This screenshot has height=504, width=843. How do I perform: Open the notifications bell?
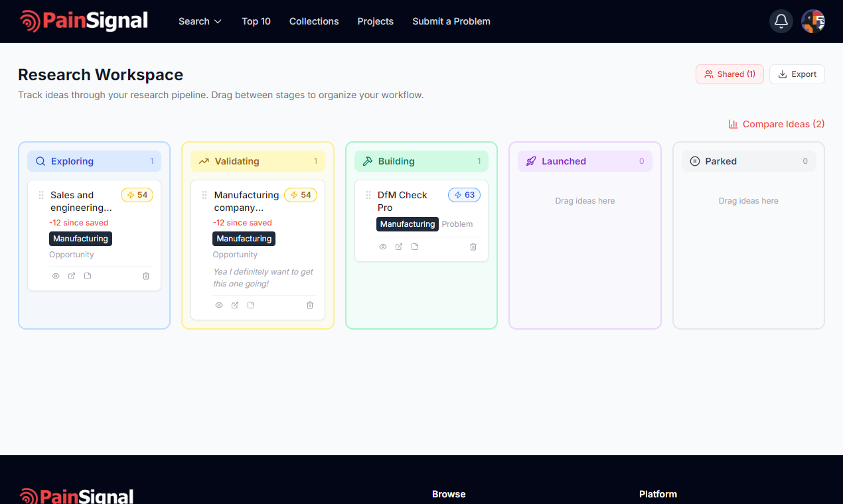click(x=781, y=21)
